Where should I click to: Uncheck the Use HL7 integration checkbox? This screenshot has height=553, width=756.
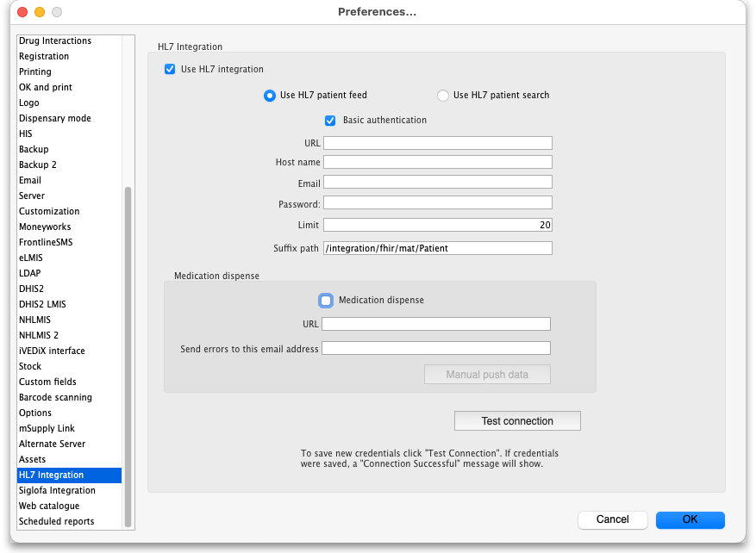[x=170, y=70]
